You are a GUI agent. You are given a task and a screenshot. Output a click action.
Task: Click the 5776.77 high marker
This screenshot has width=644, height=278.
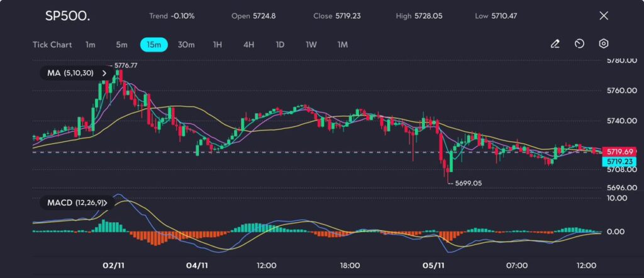pyautogui.click(x=126, y=65)
